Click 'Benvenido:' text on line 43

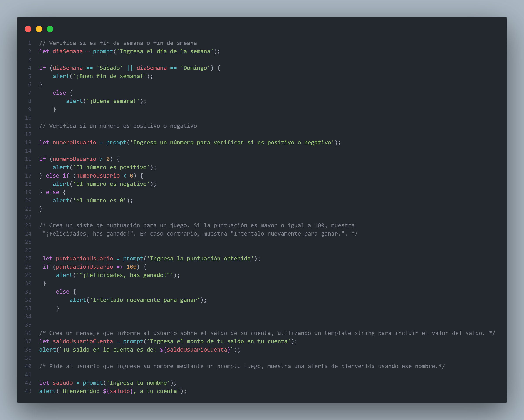81,391
